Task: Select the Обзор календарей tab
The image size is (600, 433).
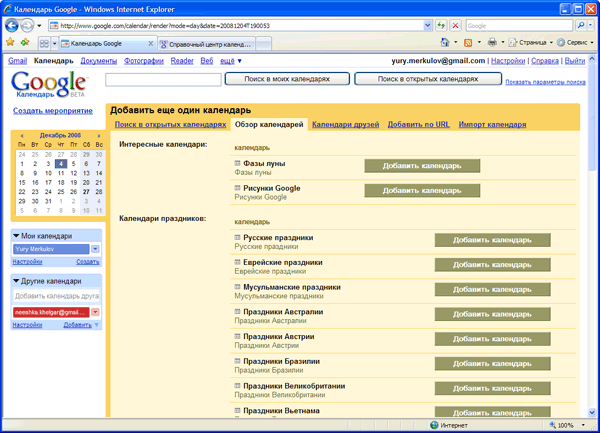Action: point(269,124)
